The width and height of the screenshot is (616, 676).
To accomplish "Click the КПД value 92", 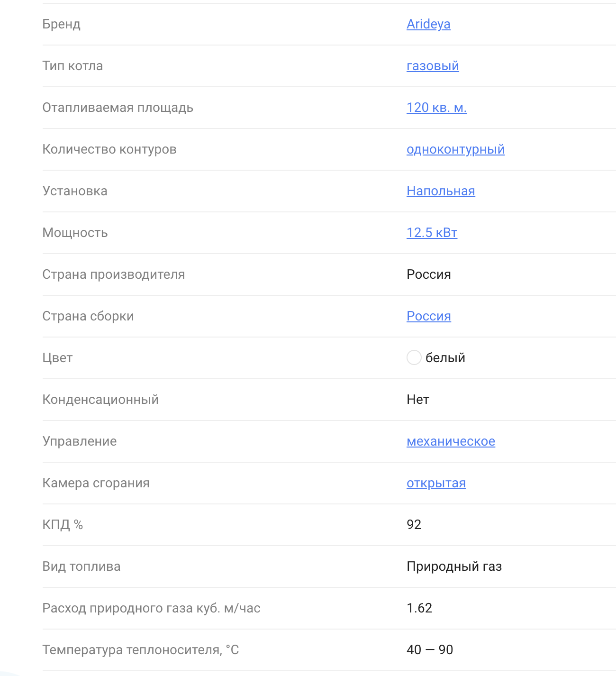I will (x=414, y=525).
